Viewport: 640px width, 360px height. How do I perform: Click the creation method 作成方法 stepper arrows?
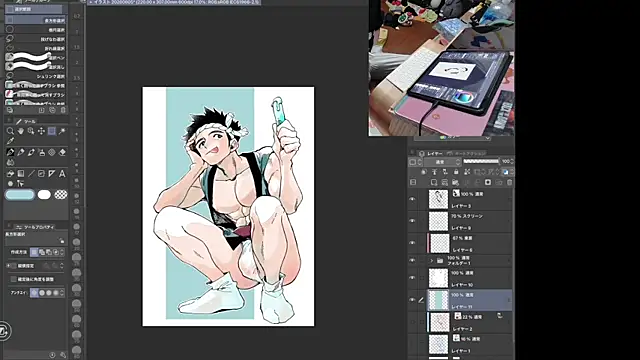62,252
